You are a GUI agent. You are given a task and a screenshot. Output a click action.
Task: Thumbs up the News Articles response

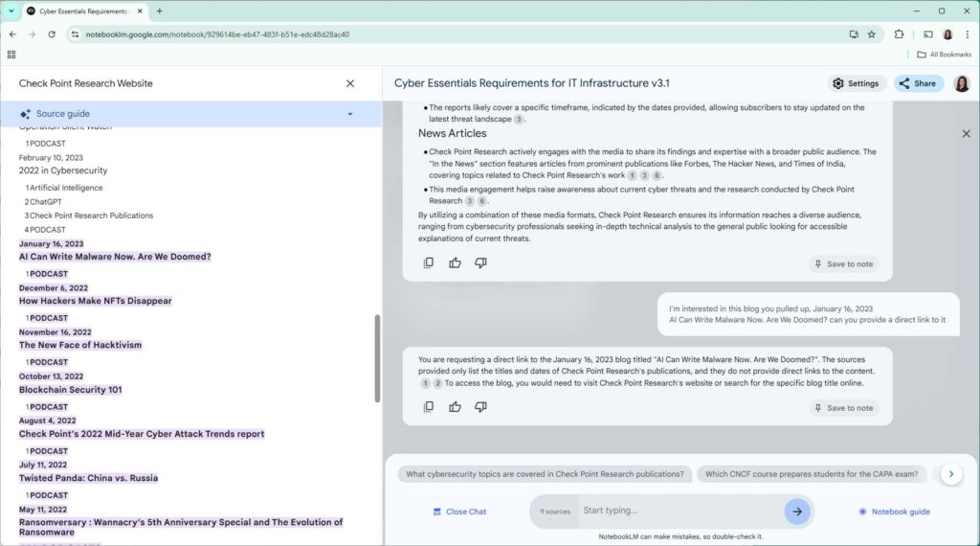455,262
